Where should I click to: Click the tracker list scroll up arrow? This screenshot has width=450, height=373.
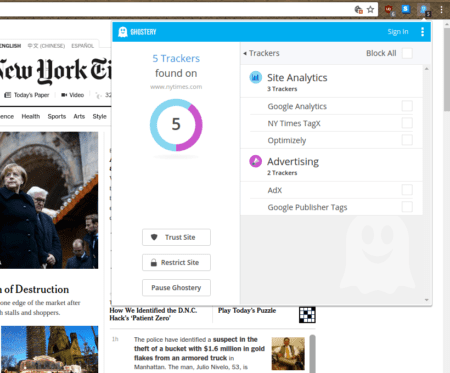click(427, 69)
